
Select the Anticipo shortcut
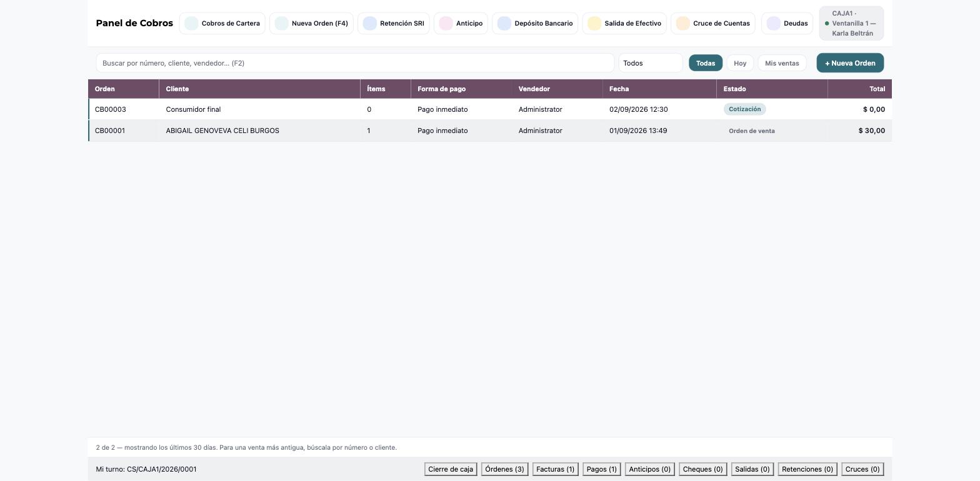461,23
